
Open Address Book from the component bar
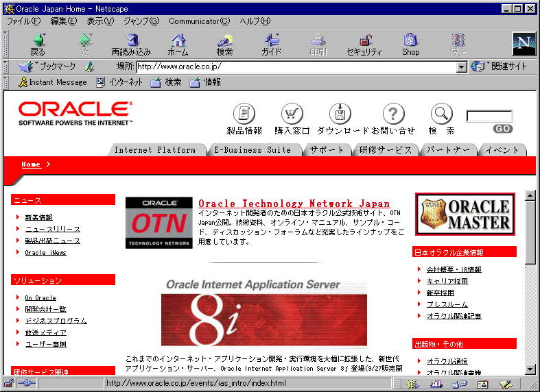[482, 384]
